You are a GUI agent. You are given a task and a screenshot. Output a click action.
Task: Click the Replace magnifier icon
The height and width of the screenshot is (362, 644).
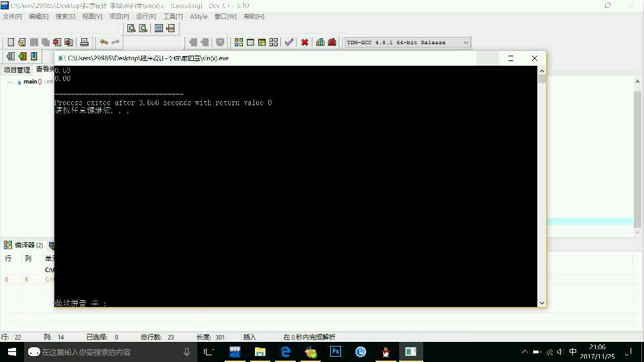tap(143, 28)
